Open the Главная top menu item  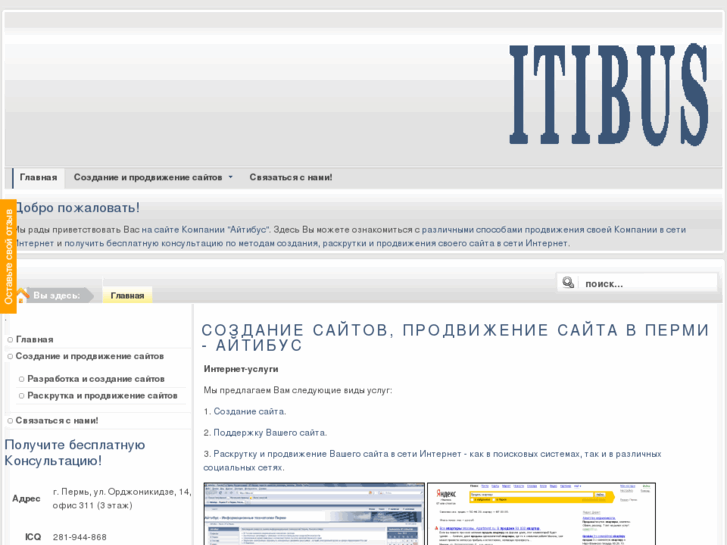(x=38, y=178)
